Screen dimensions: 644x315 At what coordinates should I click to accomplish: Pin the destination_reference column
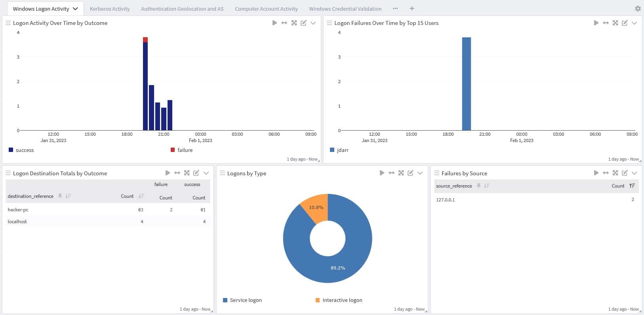(60, 196)
